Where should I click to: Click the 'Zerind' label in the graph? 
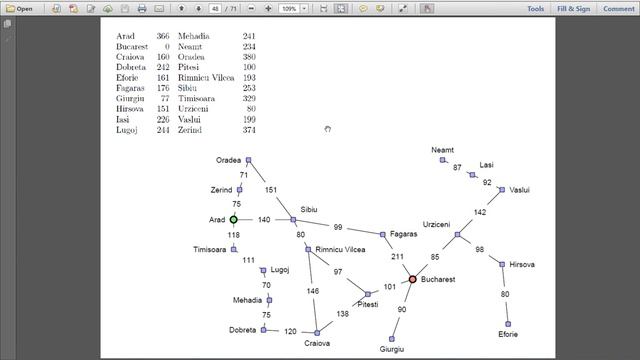click(221, 190)
